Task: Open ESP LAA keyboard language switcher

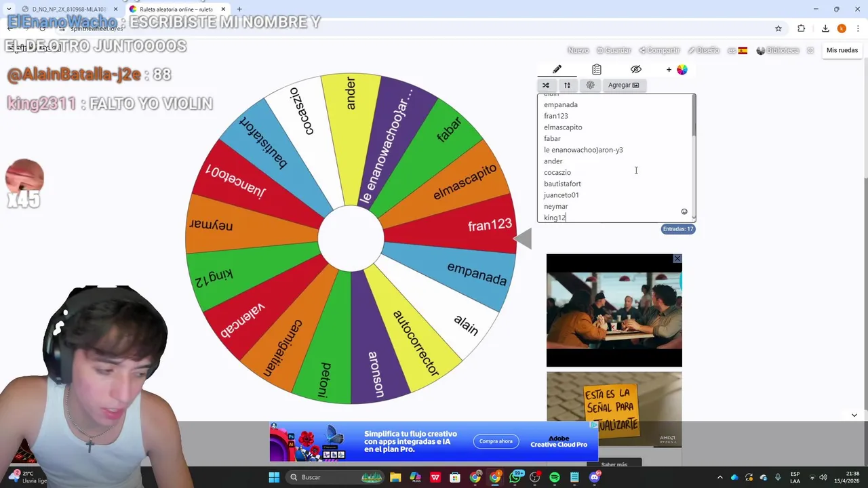Action: click(x=795, y=477)
